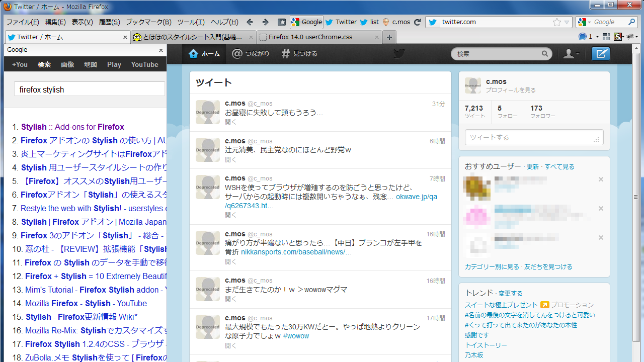The height and width of the screenshot is (362, 644).
Task: Click プロフィールを見る under c.mos
Action: tap(511, 90)
